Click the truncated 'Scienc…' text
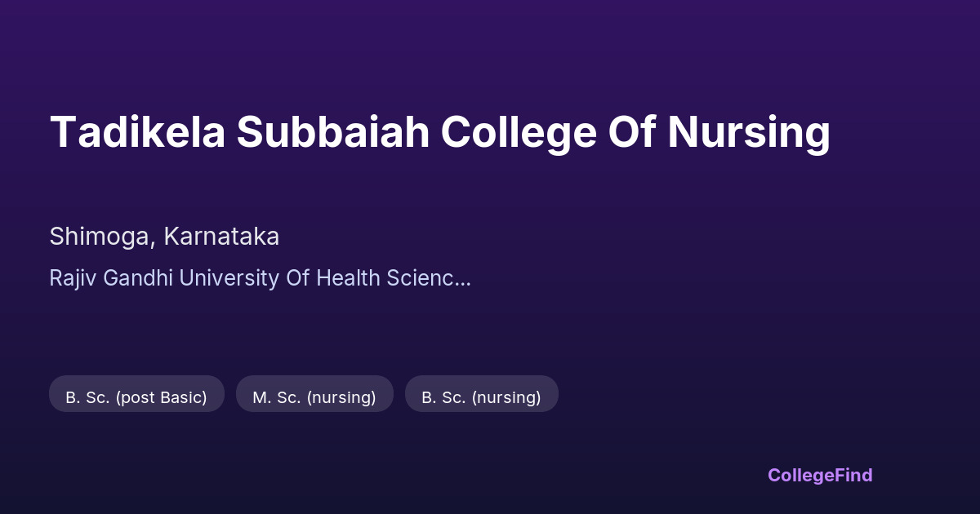The width and height of the screenshot is (980, 514). 429,278
